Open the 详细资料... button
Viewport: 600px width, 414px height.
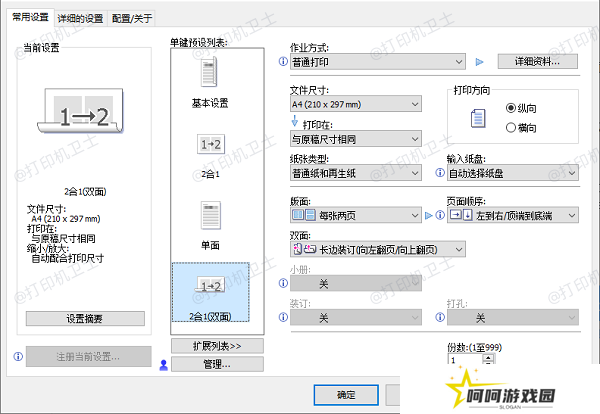538,61
